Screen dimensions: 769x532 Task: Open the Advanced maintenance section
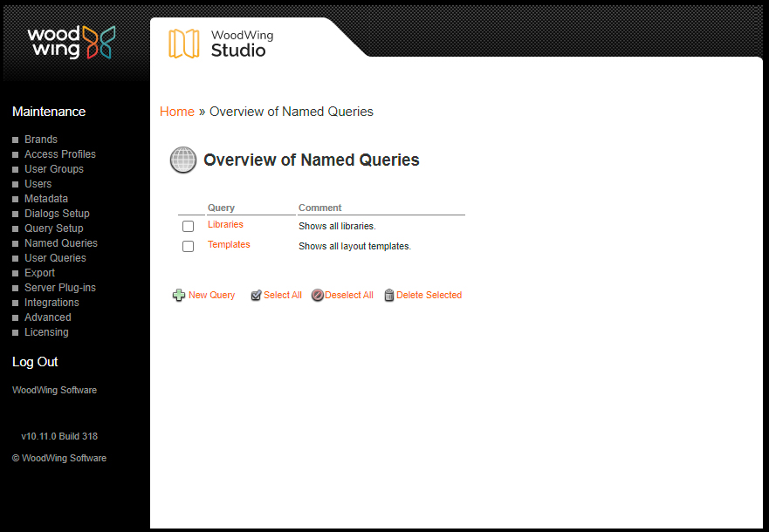[47, 317]
